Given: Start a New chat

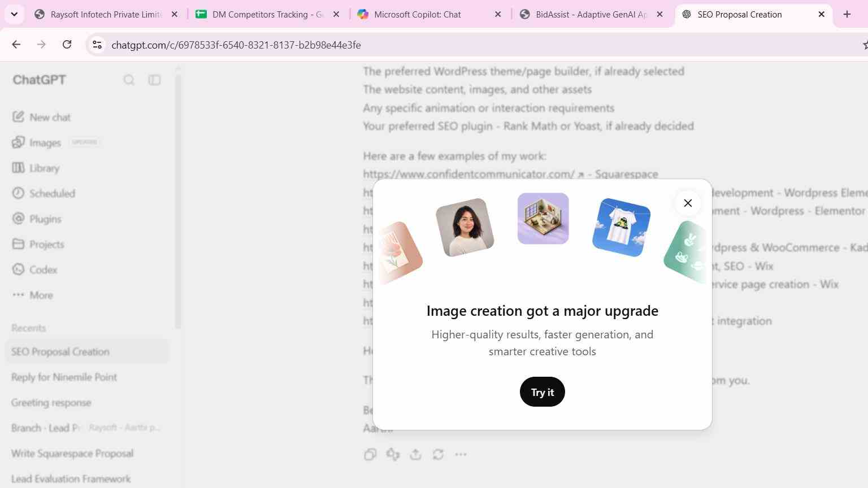Looking at the screenshot, I should [42, 117].
